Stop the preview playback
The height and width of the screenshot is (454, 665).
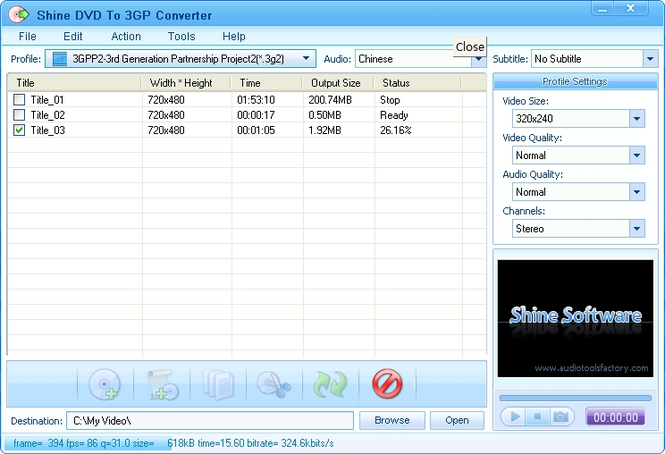coord(537,417)
